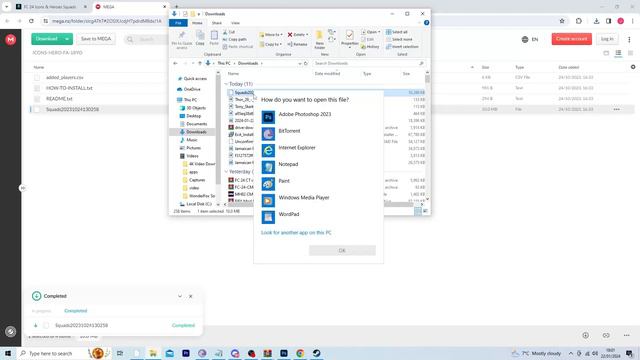Collapse the Yesterday file group
Screen dimensions: 640x360
[226, 172]
